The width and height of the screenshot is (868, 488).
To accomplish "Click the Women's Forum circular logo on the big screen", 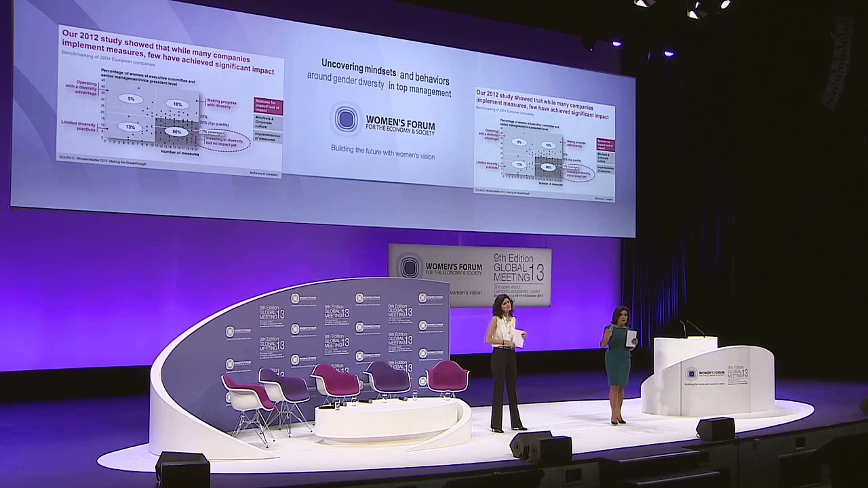I will coord(346,119).
